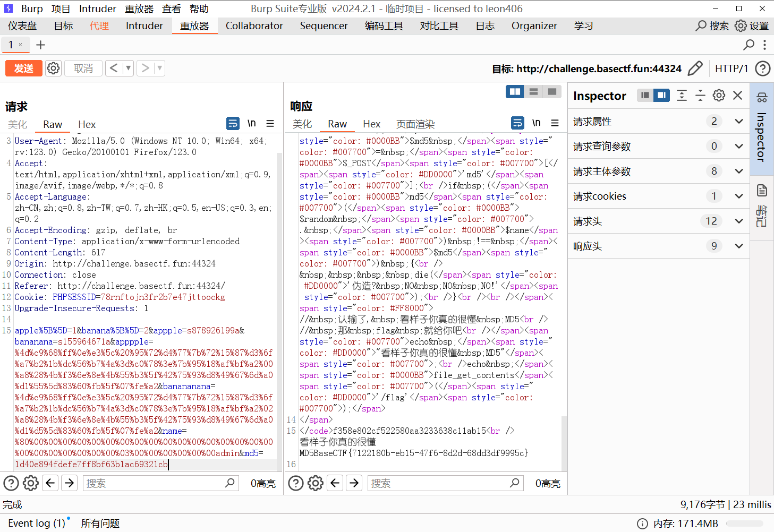Toggle non-printable characters in the response editor
The height and width of the screenshot is (532, 774).
[x=537, y=123]
